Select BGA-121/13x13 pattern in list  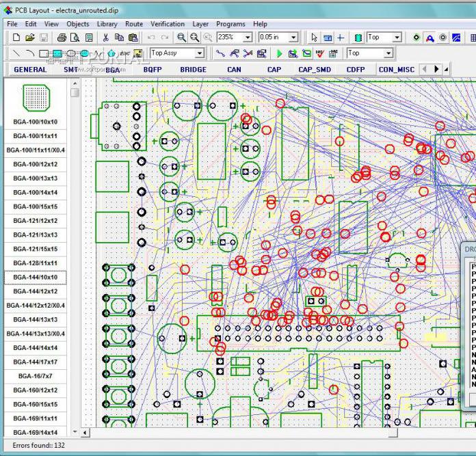point(35,234)
